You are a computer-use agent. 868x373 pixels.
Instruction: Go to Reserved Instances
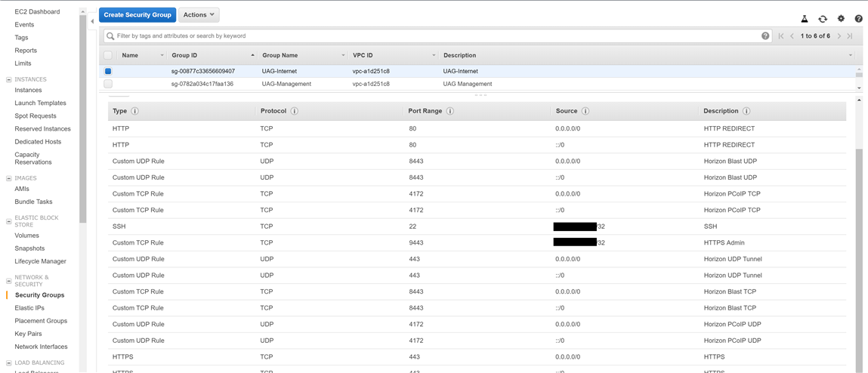(42, 129)
